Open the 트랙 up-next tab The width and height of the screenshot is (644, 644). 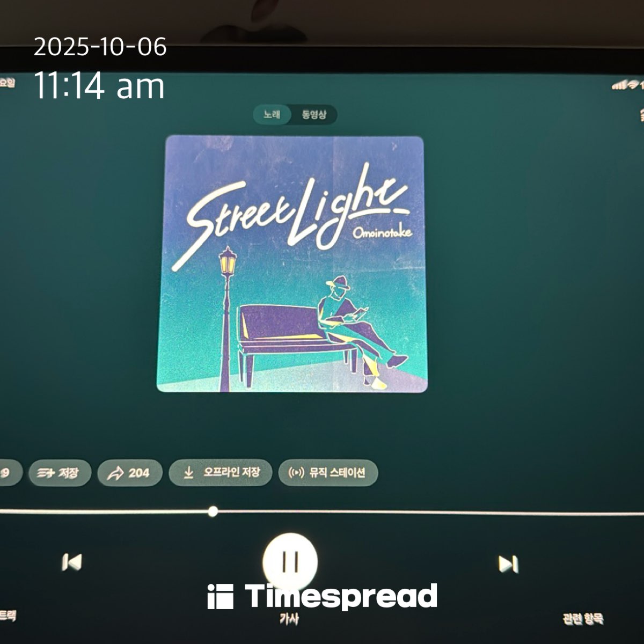8,615
